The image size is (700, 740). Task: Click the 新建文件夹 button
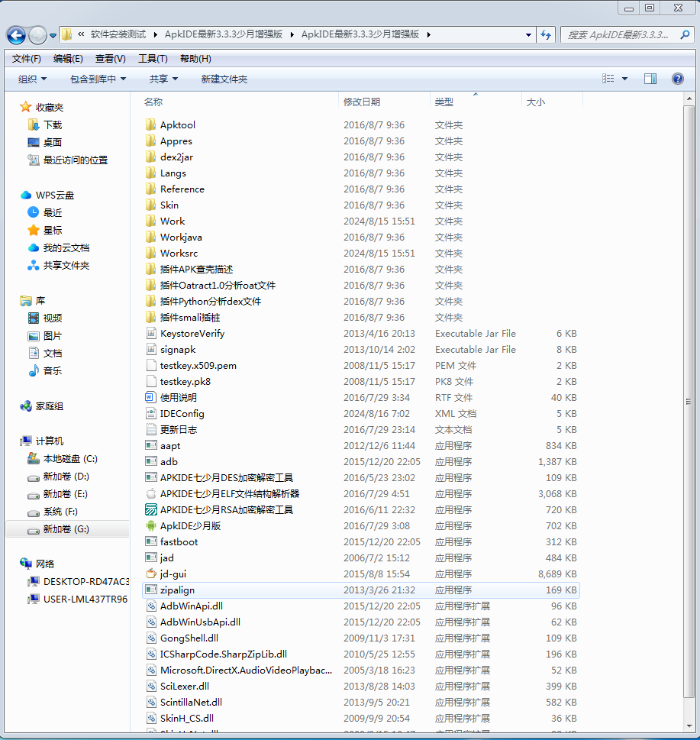click(x=224, y=79)
